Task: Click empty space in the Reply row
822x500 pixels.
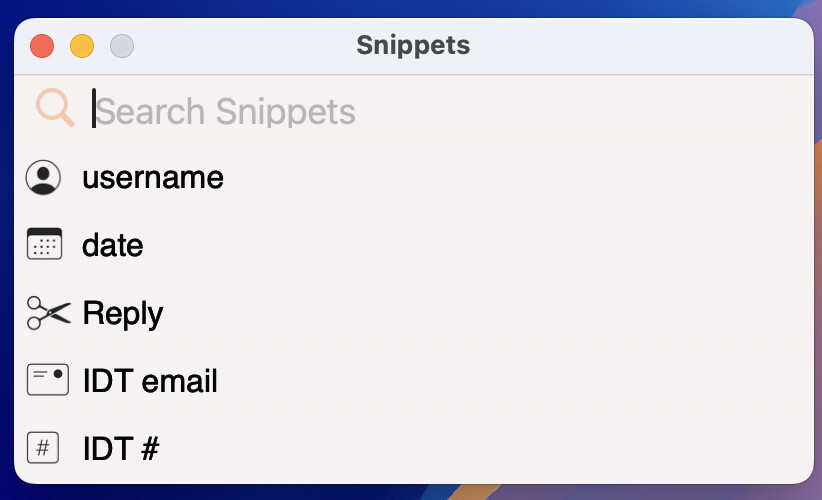Action: [482, 313]
